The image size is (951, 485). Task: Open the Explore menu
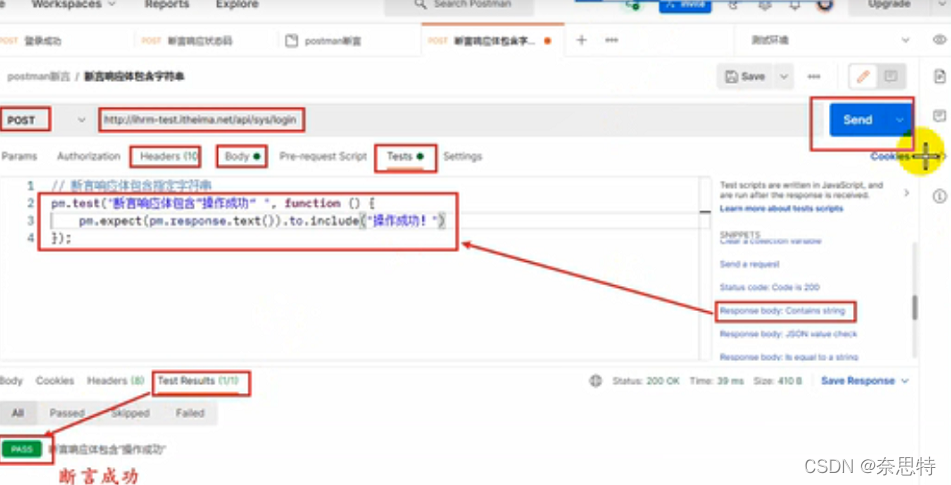point(237,4)
